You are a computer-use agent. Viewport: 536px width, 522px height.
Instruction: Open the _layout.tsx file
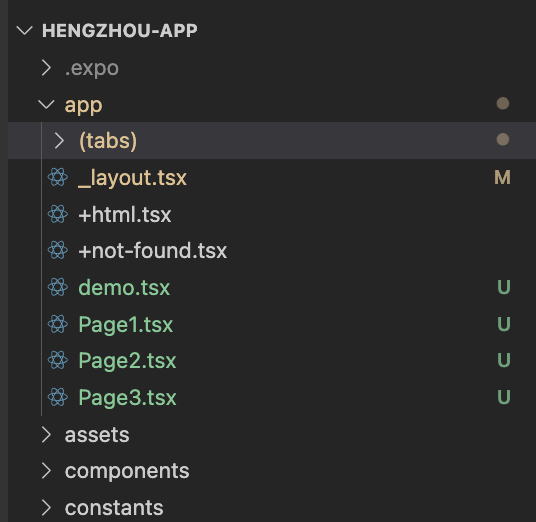pos(132,178)
